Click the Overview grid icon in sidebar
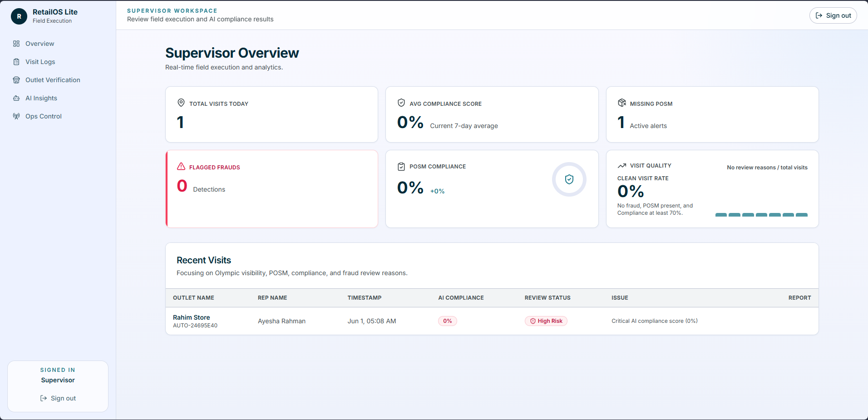 point(16,44)
